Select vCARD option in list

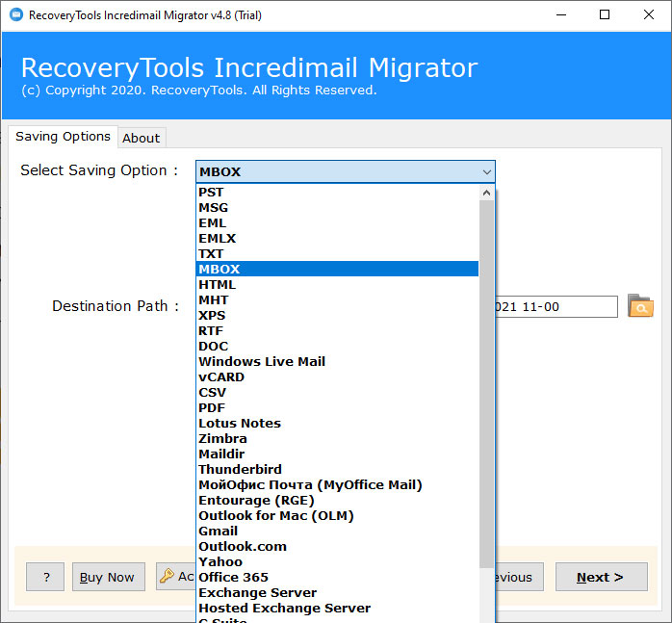[x=337, y=376]
